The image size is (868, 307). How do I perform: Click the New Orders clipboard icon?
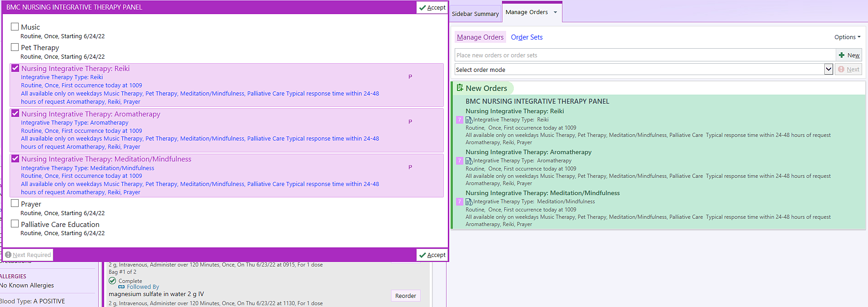460,88
